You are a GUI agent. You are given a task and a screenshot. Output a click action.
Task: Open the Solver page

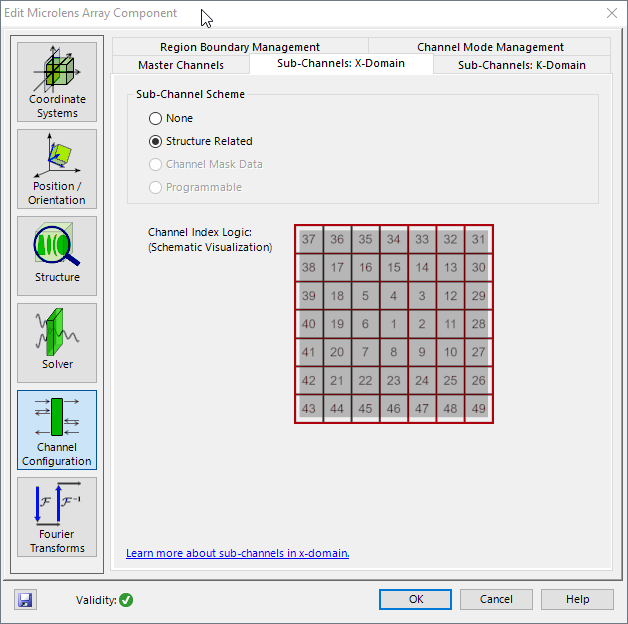57,343
